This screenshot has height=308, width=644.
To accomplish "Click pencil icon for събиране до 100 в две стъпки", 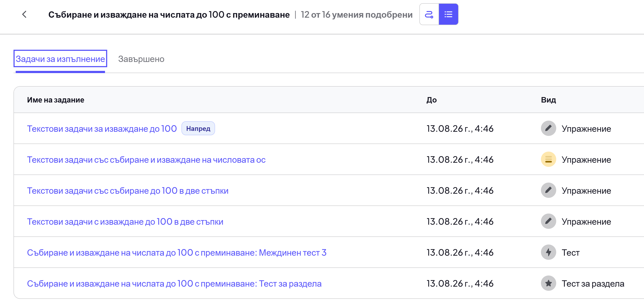I will tap(549, 190).
